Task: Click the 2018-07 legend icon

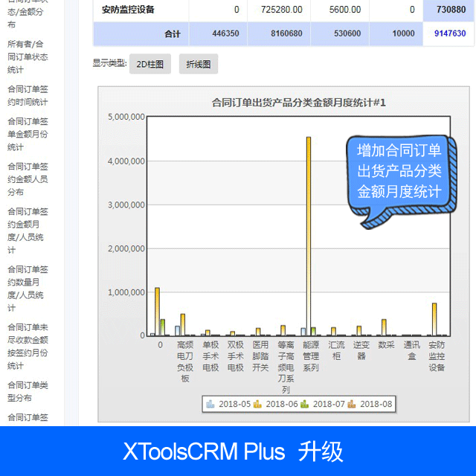Action: click(304, 404)
